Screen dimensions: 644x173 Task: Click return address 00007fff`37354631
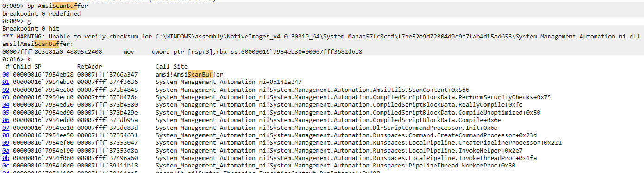107,135
